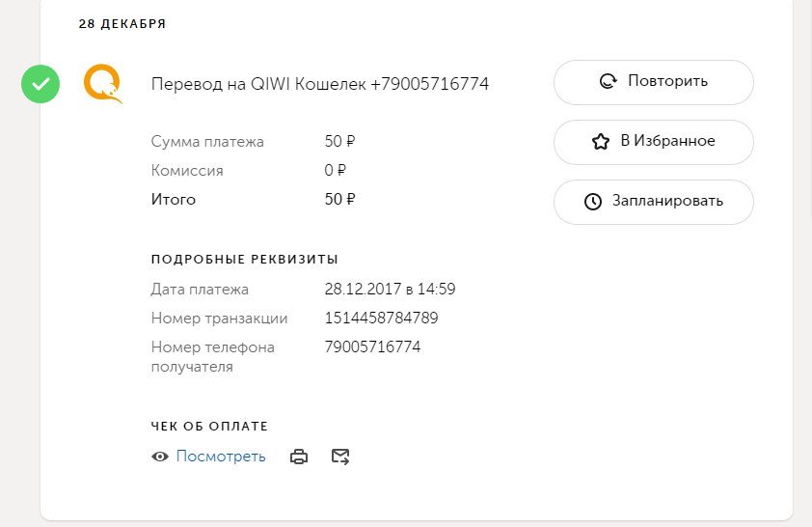The image size is (812, 527).
Task: Open the Посмотреть receipt link
Action: (x=220, y=457)
